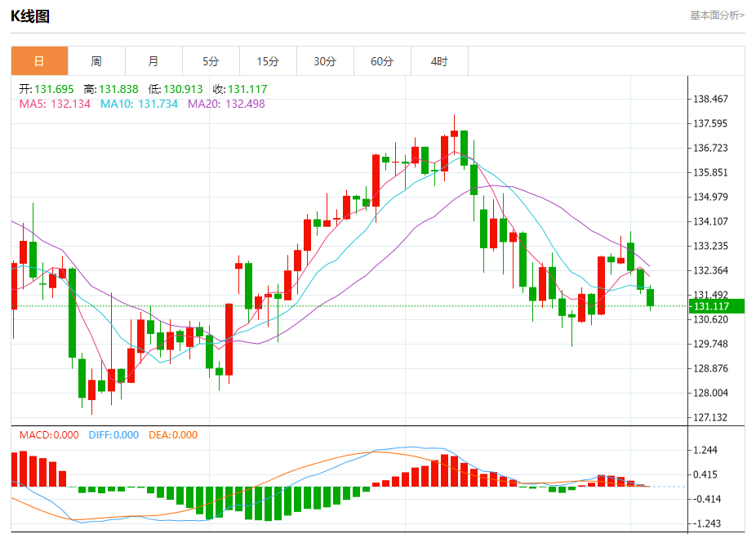The height and width of the screenshot is (534, 756).
Task: Click the 138.467 price axis label
Action: pos(710,99)
